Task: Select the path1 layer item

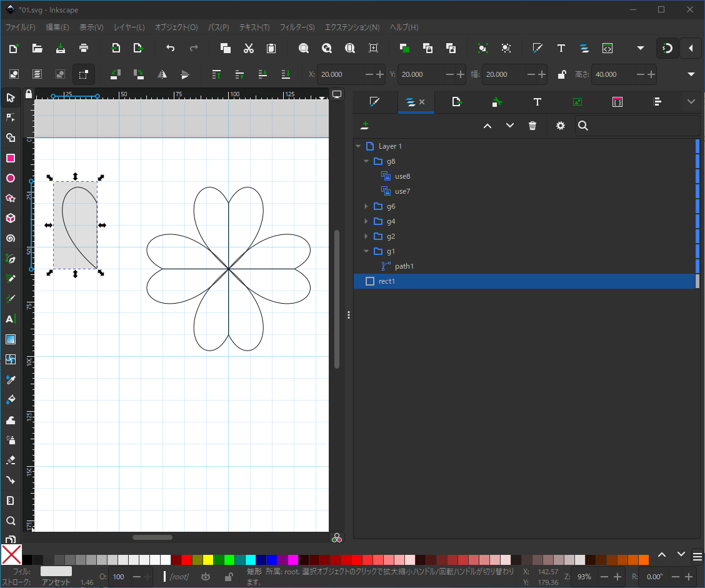Action: [524, 266]
